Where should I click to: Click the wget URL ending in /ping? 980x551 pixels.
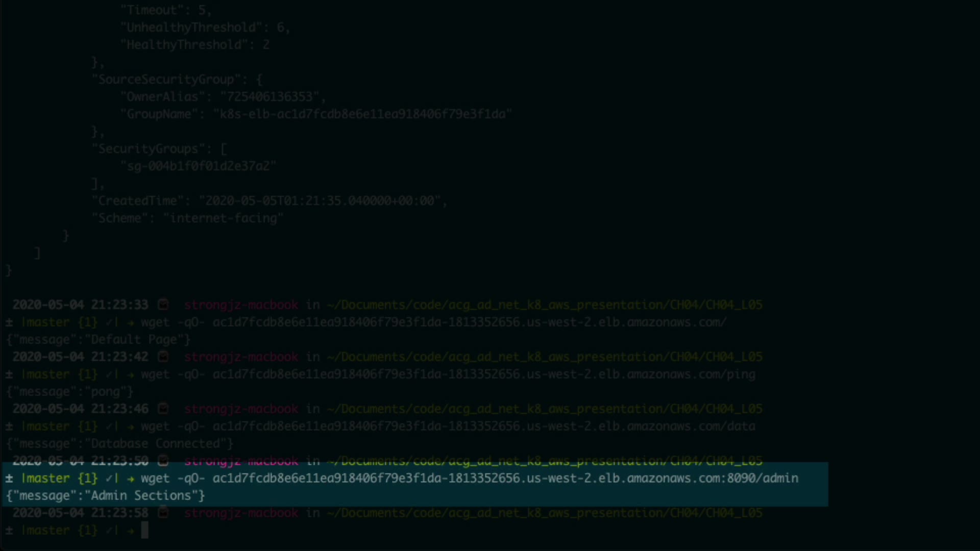tap(484, 374)
